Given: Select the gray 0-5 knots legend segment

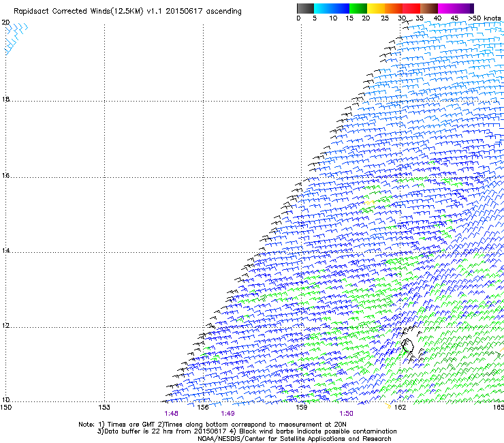Looking at the screenshot, I should point(305,8).
